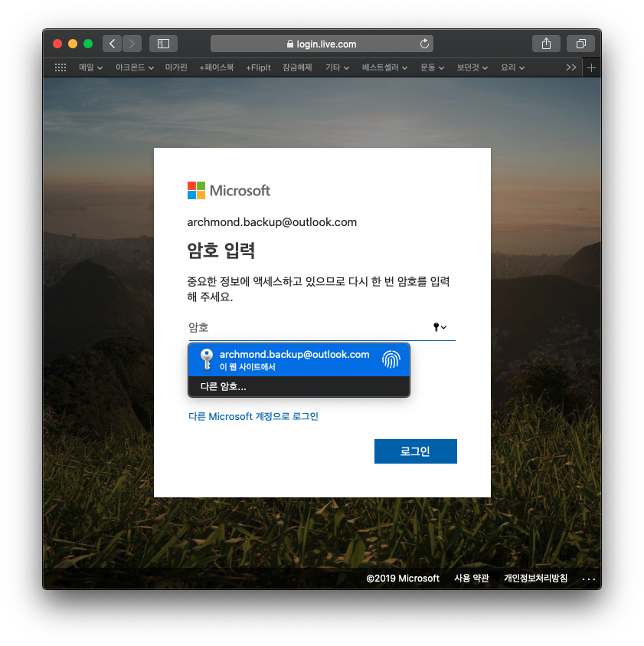Expand the 베스트셀러 bookmark folder
Image resolution: width=644 pixels, height=646 pixels.
coord(384,67)
